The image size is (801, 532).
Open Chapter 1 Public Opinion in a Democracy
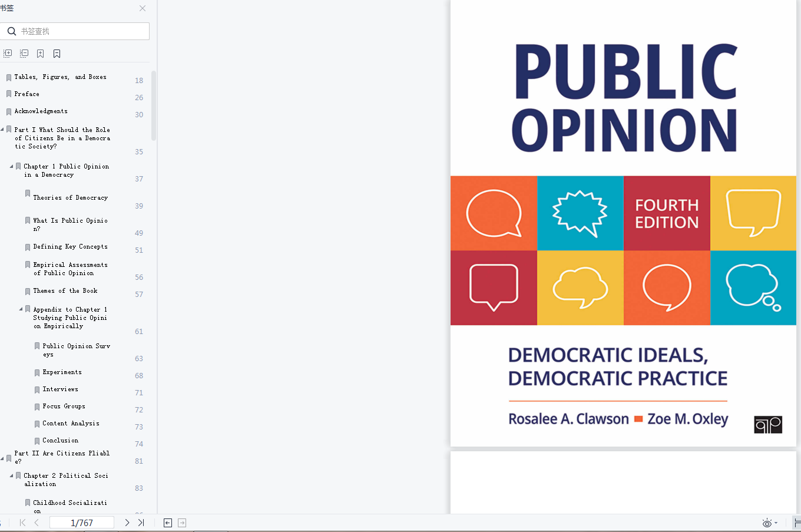click(66, 170)
